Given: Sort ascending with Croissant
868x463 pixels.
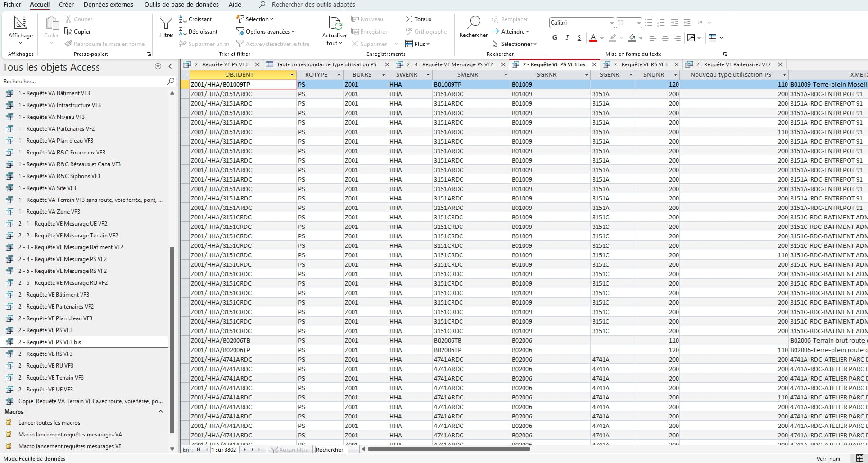Looking at the screenshot, I should (195, 19).
